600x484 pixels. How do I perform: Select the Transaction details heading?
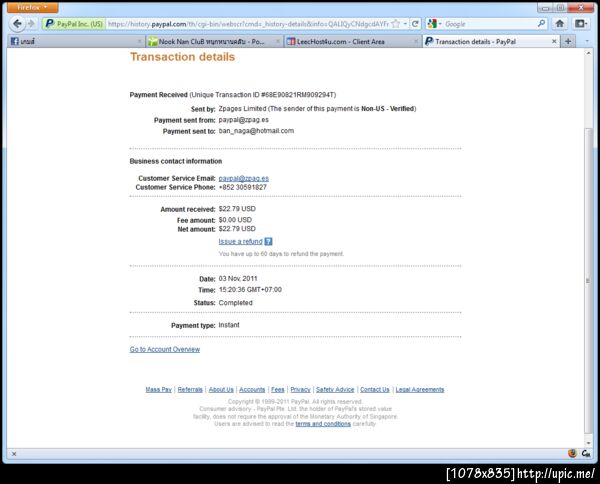tap(183, 57)
